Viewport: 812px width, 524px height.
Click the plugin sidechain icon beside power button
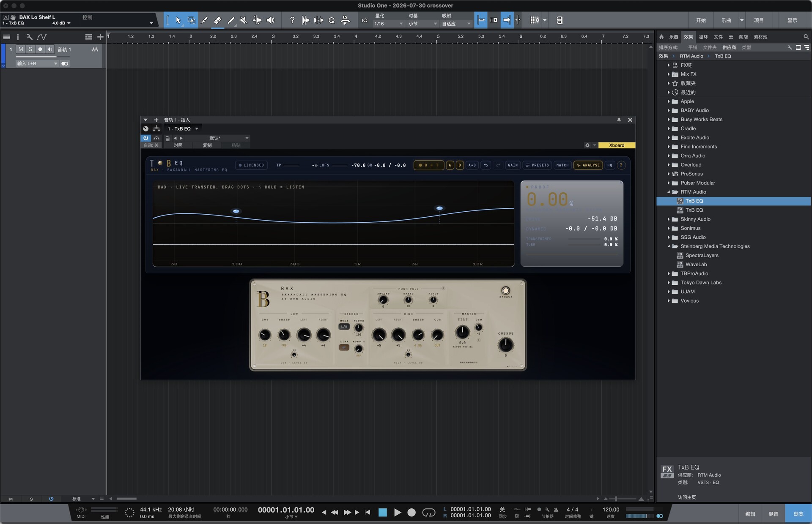pyautogui.click(x=156, y=138)
